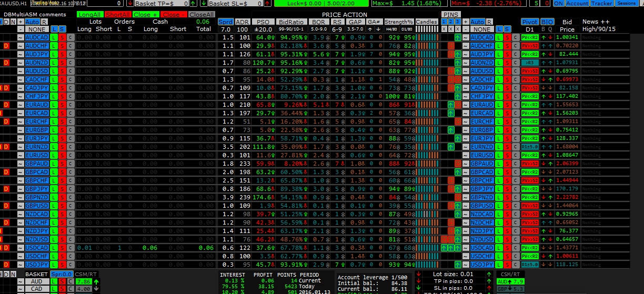
Task: Click D1/80 strength timeframe setting
Action: (407, 29)
